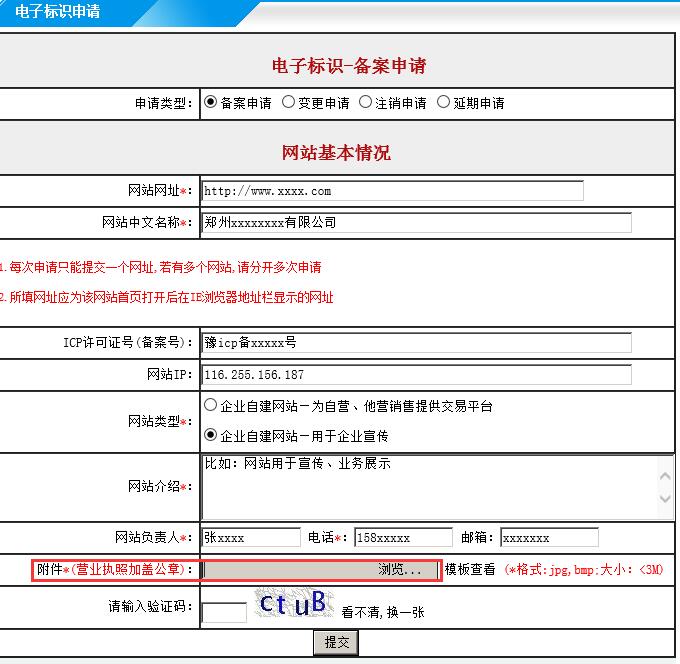Screen dimensions: 680x664
Task: Click the note 所填网址应为该网站首页打开后 text
Action: click(x=167, y=298)
